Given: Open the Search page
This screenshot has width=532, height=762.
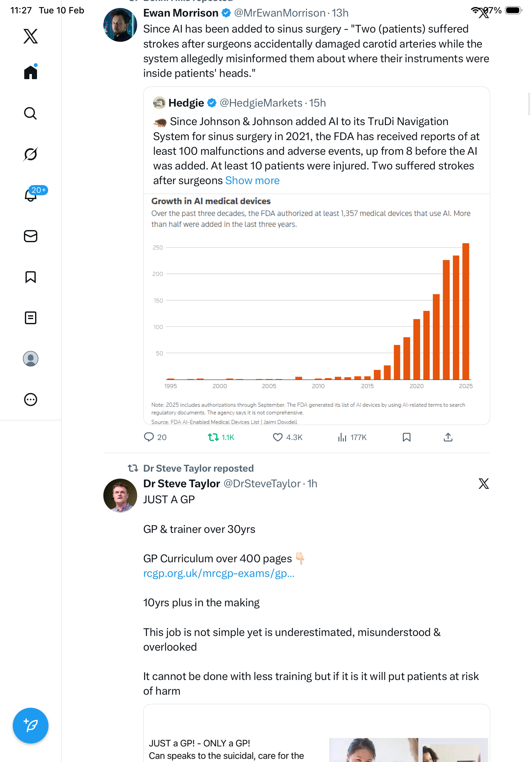Looking at the screenshot, I should (31, 114).
